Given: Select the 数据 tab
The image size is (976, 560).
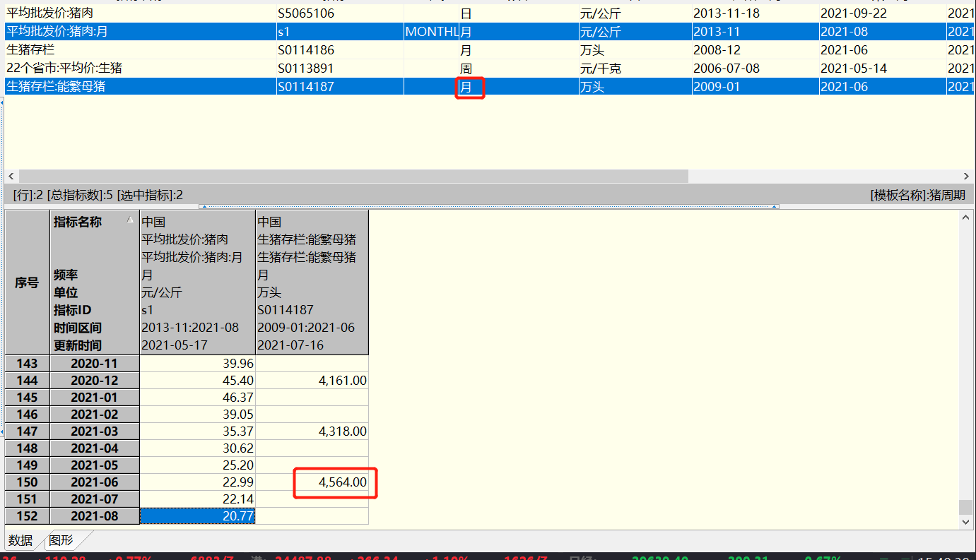Looking at the screenshot, I should [x=21, y=540].
